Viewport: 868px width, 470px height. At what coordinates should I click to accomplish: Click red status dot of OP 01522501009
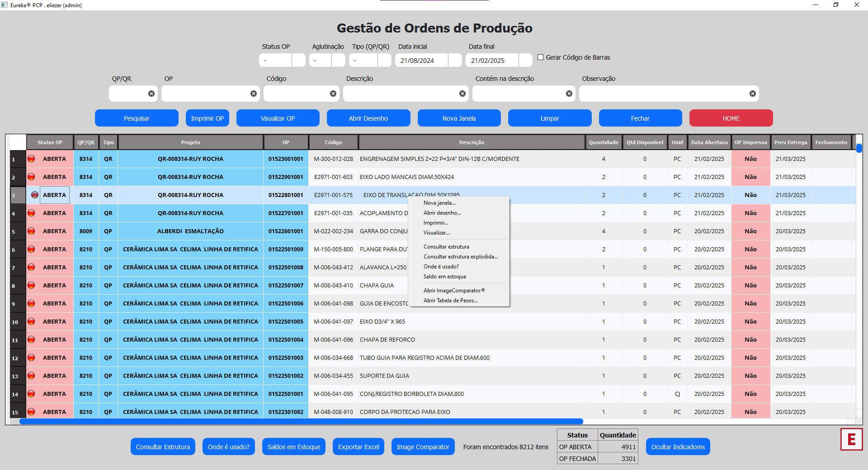click(31, 249)
